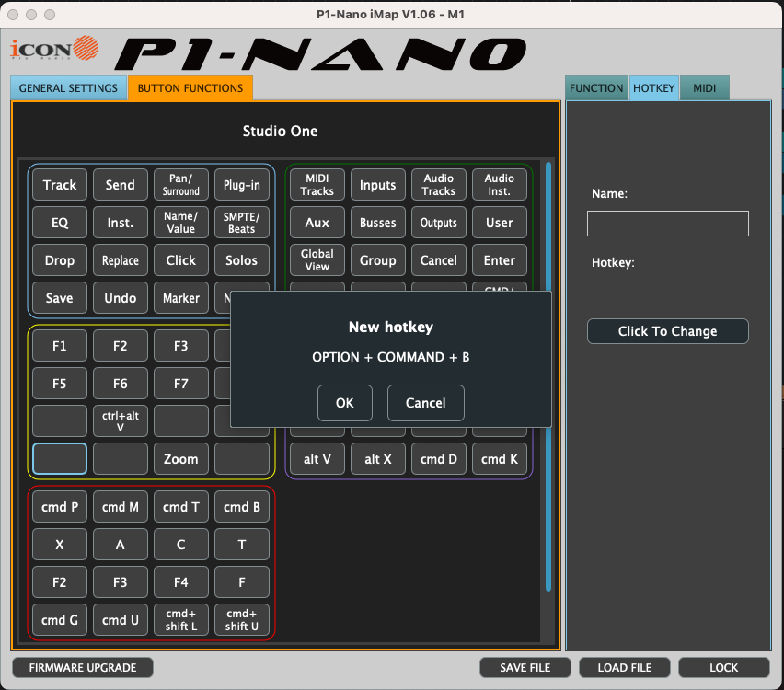This screenshot has height=690, width=784.
Task: Pick the cmd+shift U button
Action: pos(241,620)
